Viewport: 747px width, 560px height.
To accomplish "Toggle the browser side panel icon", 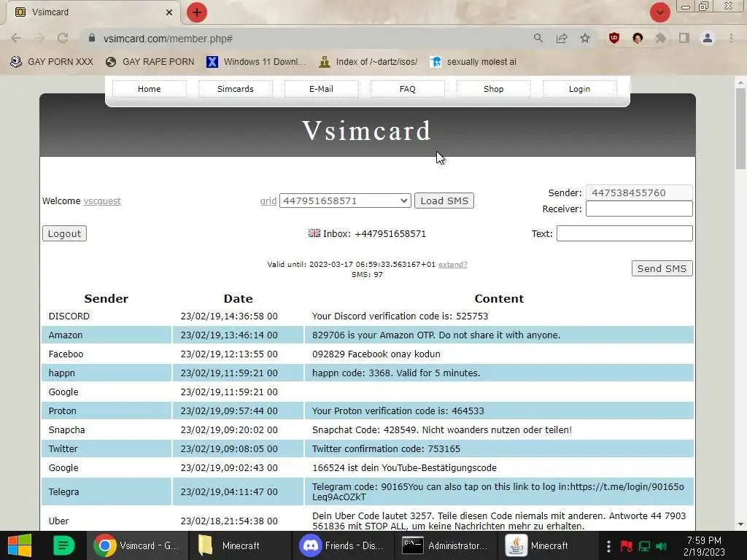I will pyautogui.click(x=684, y=38).
